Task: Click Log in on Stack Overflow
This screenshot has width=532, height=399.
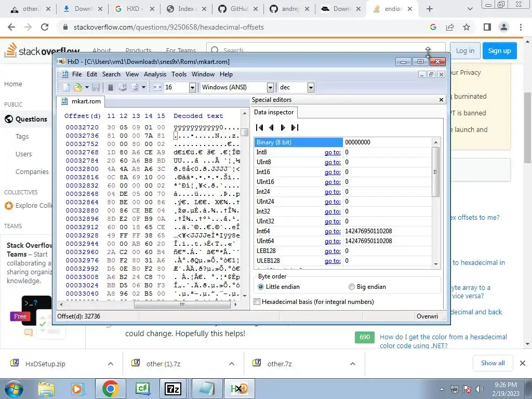Action: 465,50
